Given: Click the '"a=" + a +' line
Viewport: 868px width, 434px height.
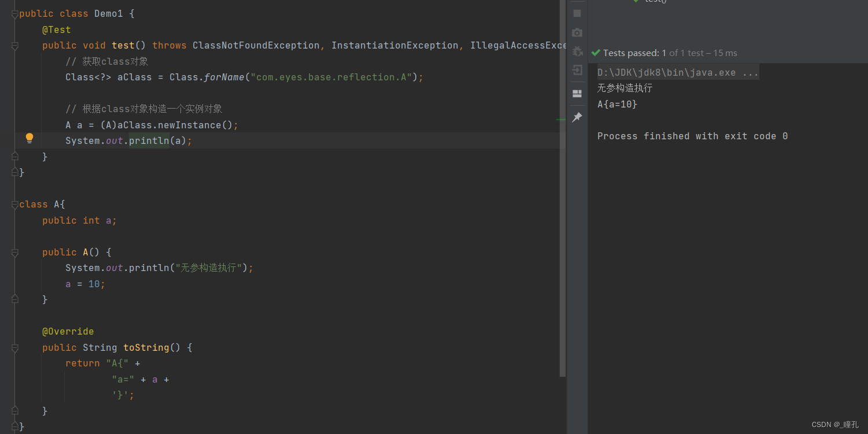Looking at the screenshot, I should click(x=140, y=380).
